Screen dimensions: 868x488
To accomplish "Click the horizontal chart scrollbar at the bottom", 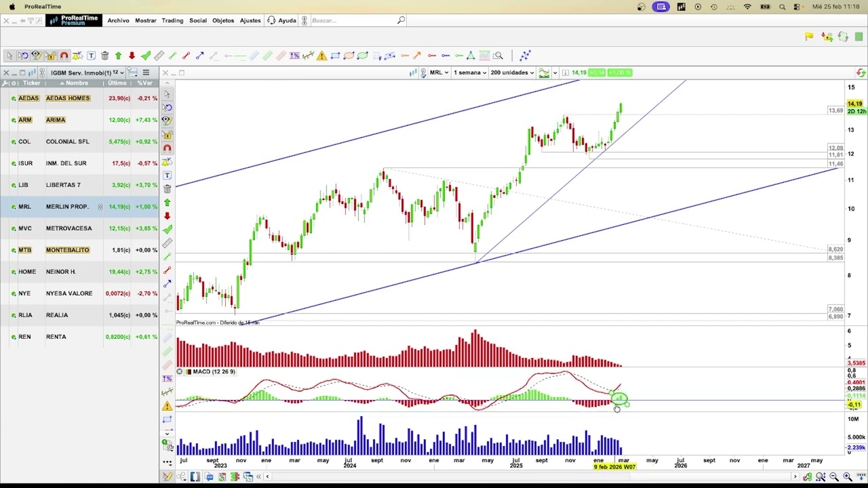I will click(x=530, y=477).
